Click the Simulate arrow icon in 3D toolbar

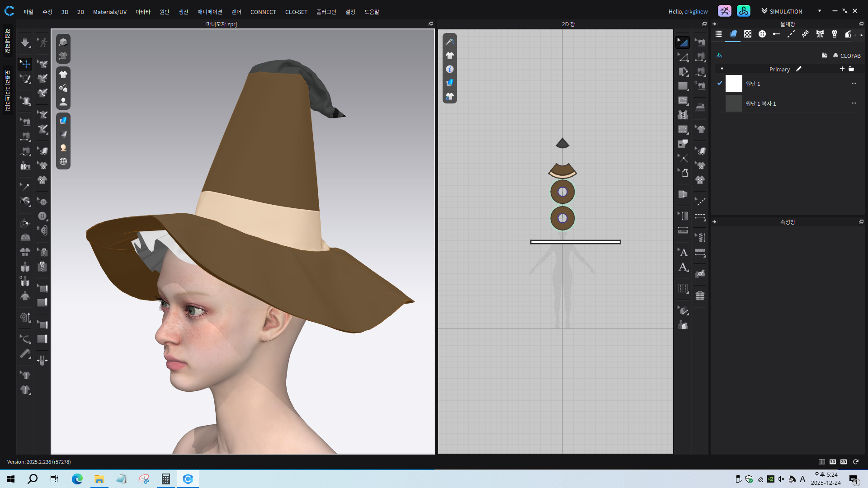click(25, 42)
